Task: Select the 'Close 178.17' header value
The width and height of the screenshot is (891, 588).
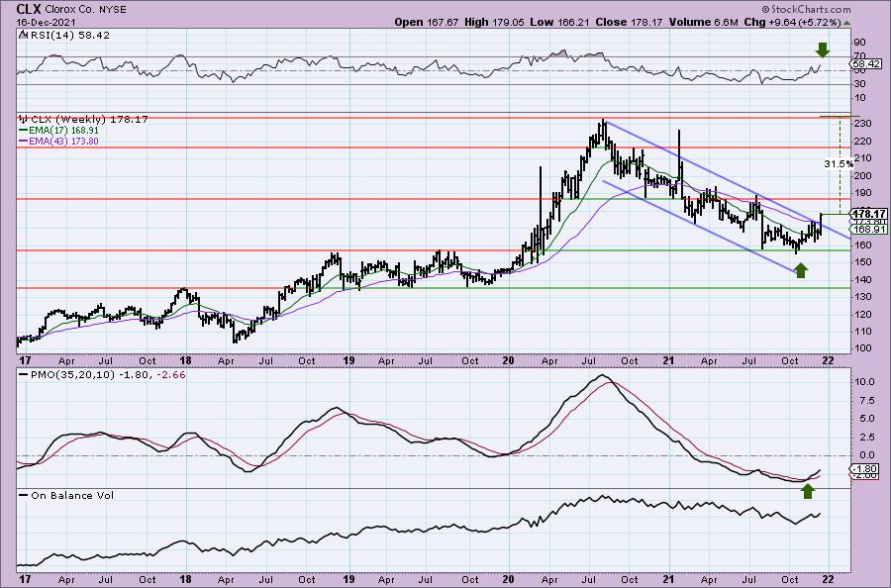Action: click(629, 22)
